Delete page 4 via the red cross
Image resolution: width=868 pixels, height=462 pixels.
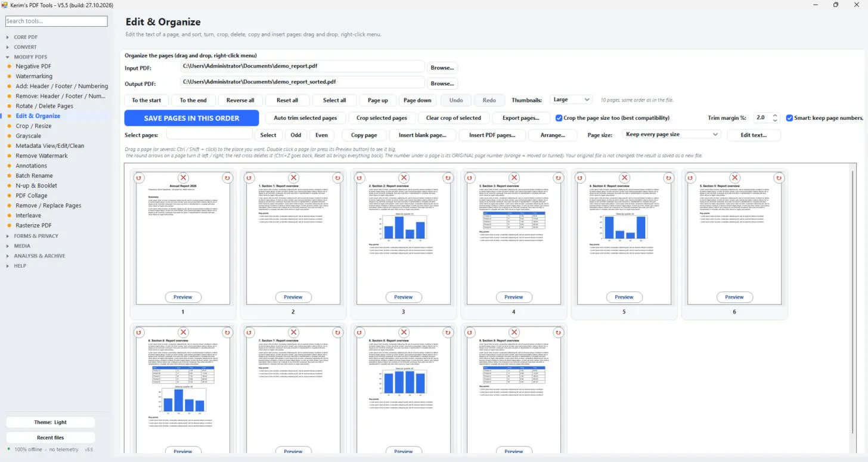click(x=514, y=178)
